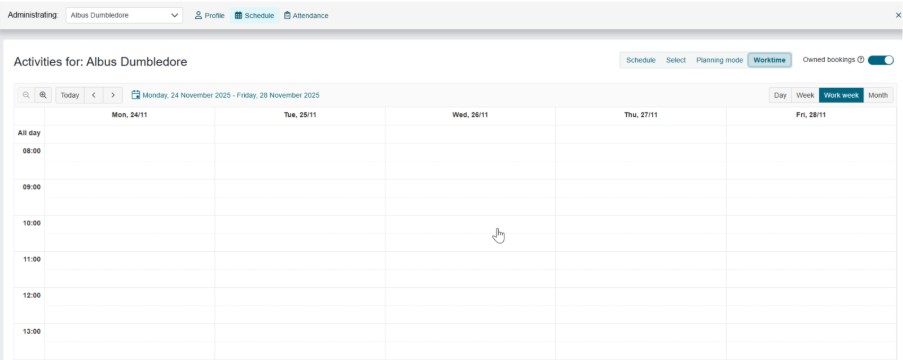Click the 08:00 time label
903x360 pixels.
point(32,151)
